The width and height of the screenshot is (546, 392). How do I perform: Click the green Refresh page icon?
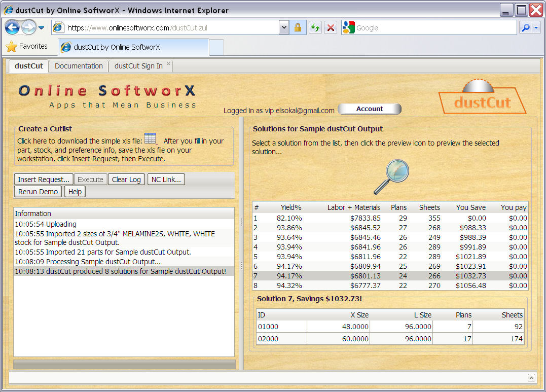point(315,27)
